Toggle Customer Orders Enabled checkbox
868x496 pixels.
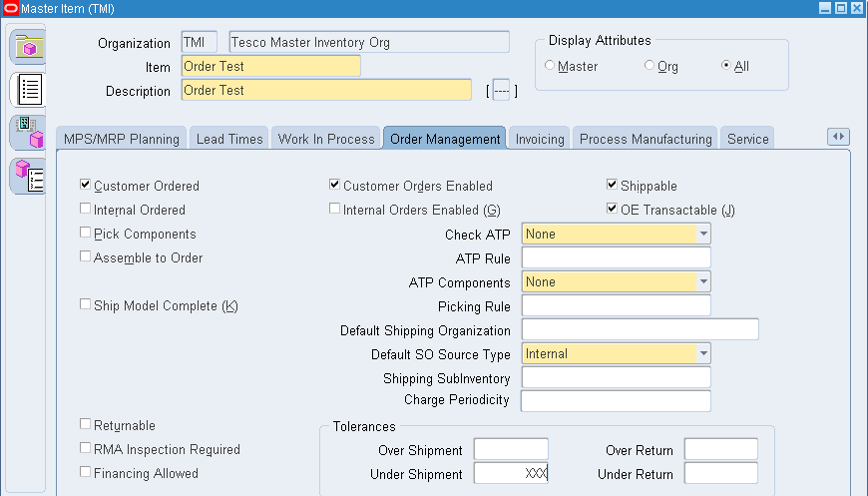pyautogui.click(x=334, y=185)
